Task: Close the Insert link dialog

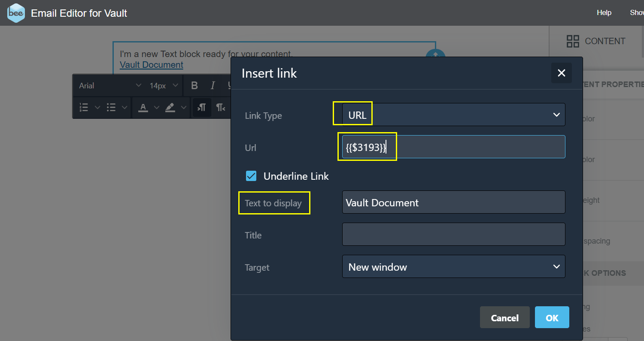Action: click(561, 73)
